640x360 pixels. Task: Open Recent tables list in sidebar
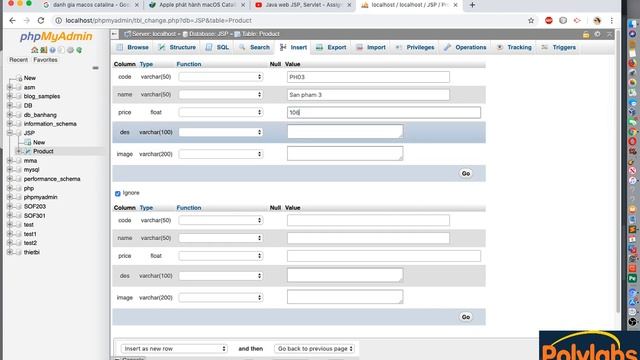click(18, 60)
